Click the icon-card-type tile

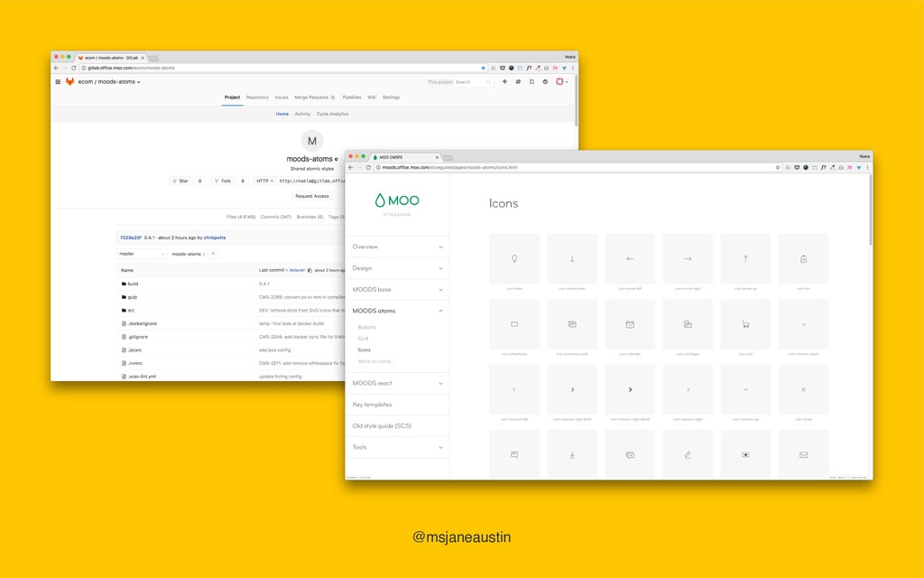click(x=688, y=324)
